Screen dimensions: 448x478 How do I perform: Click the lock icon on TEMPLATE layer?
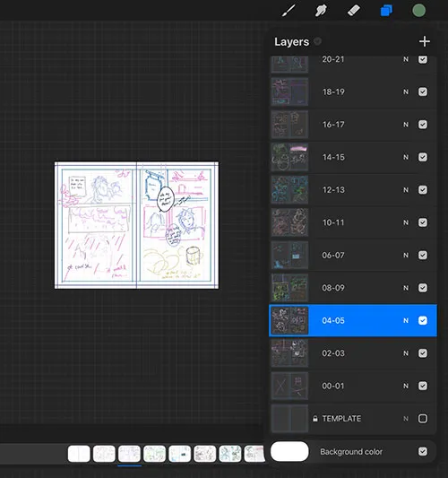(x=315, y=419)
